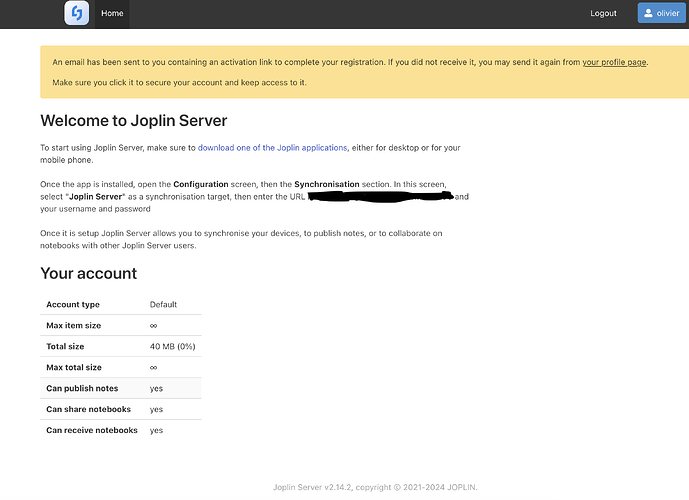Screen dimensions: 689x500
Task: Click the bold word 'Synchronisation' in instructions
Action: pos(326,185)
